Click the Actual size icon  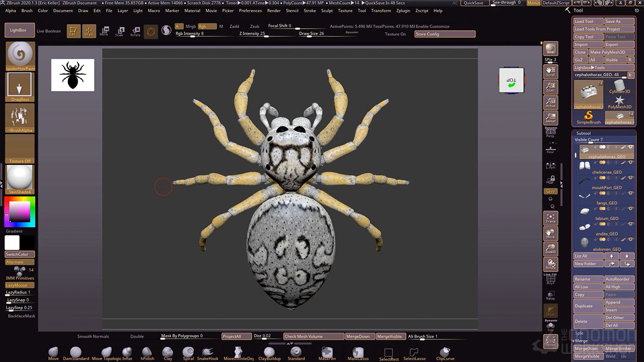[551, 103]
